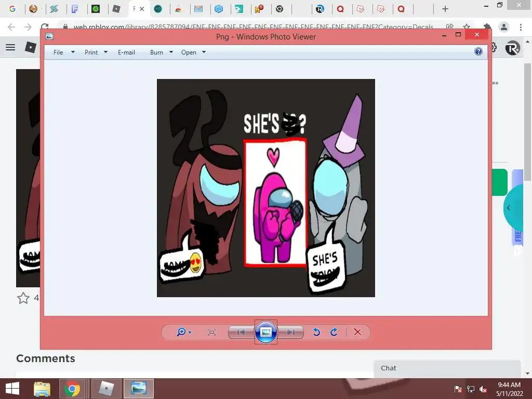Screen dimensions: 532x399
Task: Expand the File menu dropdown arrow
Action: click(x=73, y=52)
